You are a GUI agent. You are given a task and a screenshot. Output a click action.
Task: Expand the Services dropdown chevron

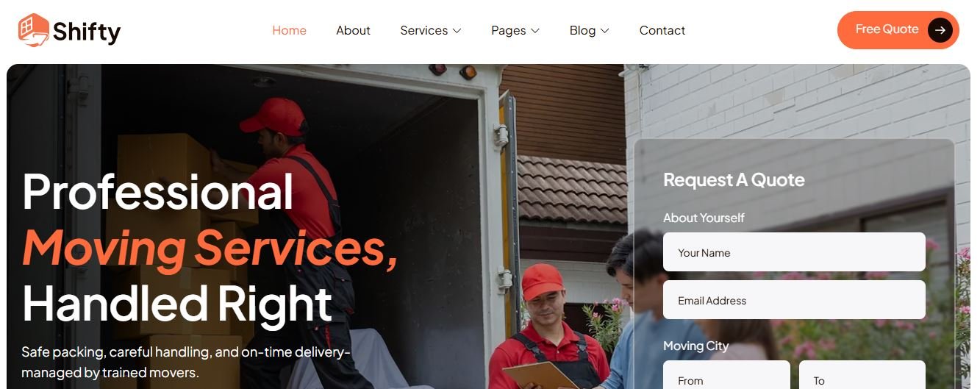tap(457, 31)
